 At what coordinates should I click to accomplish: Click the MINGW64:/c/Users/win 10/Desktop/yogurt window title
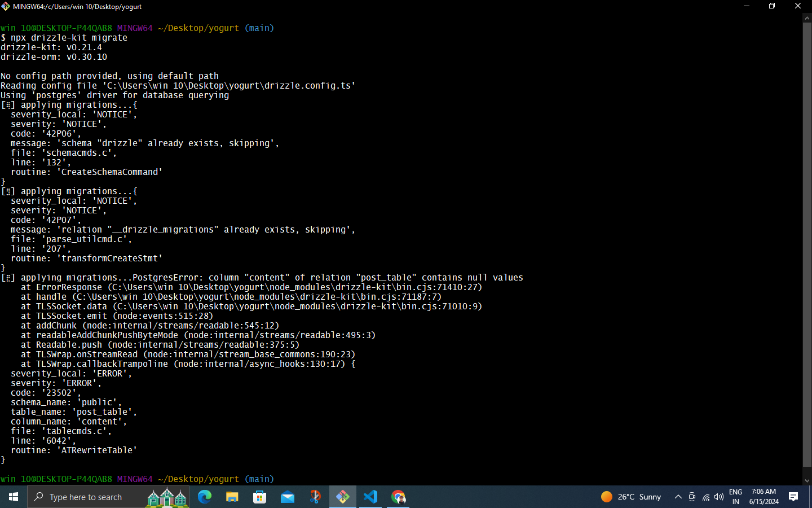[x=77, y=7]
